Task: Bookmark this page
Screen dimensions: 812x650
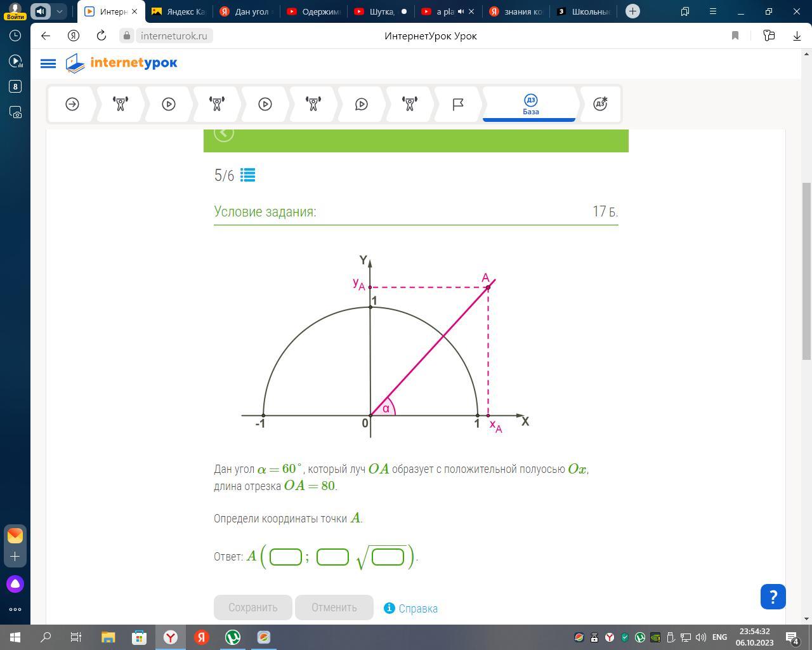Action: click(735, 36)
